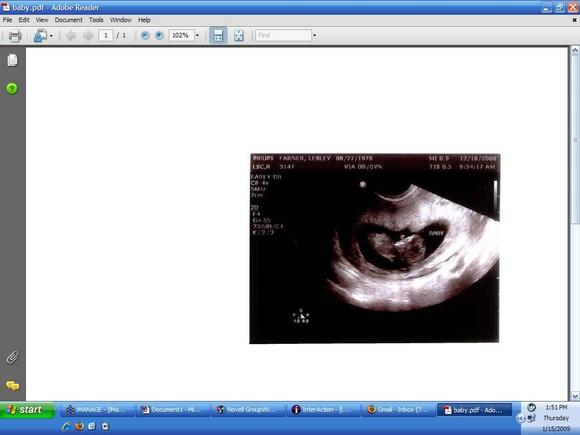Toggle fit one full page view
Image resolution: width=580 pixels, height=435 pixels.
point(239,36)
